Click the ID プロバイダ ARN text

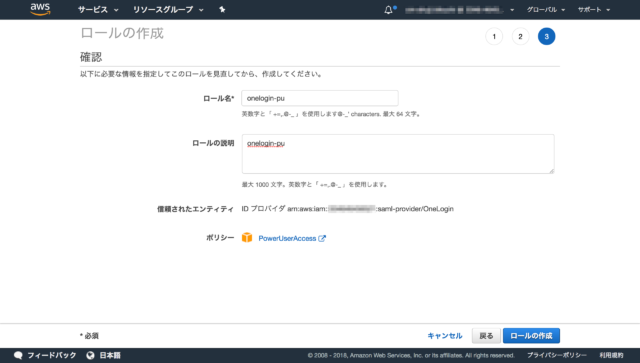tap(347, 209)
